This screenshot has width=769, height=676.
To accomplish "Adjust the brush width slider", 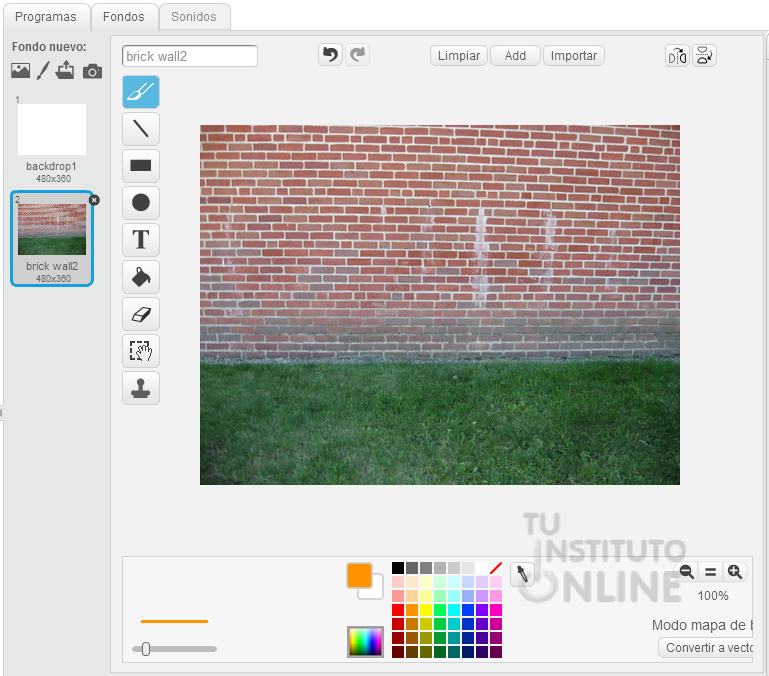I will click(146, 649).
